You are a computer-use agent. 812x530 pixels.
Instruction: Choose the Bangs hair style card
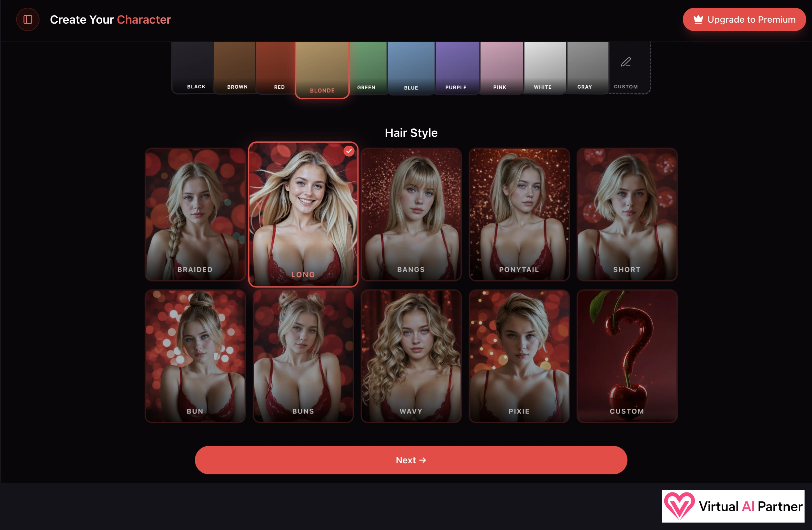click(411, 214)
